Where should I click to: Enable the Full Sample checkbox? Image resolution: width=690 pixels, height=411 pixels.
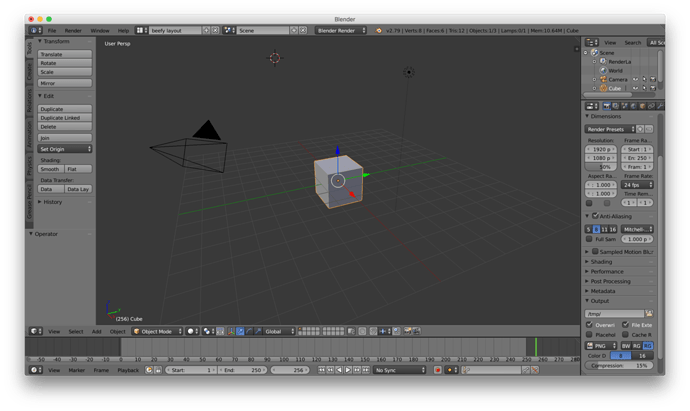589,239
